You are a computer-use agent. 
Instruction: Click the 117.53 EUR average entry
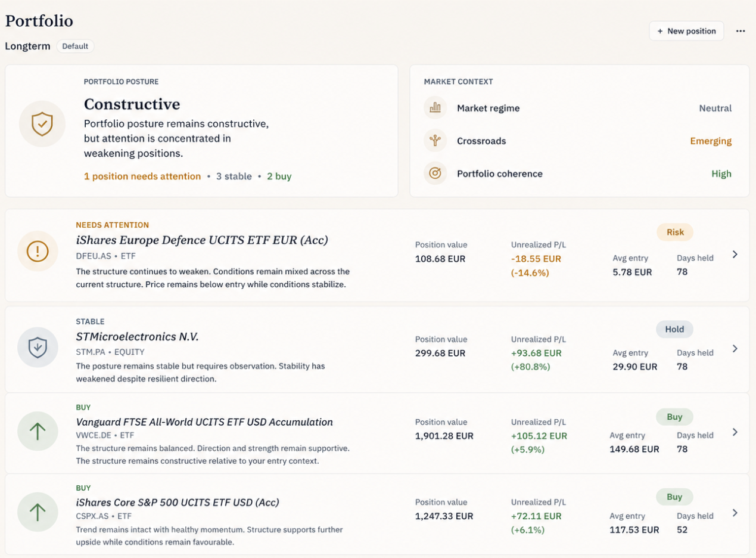pos(634,530)
